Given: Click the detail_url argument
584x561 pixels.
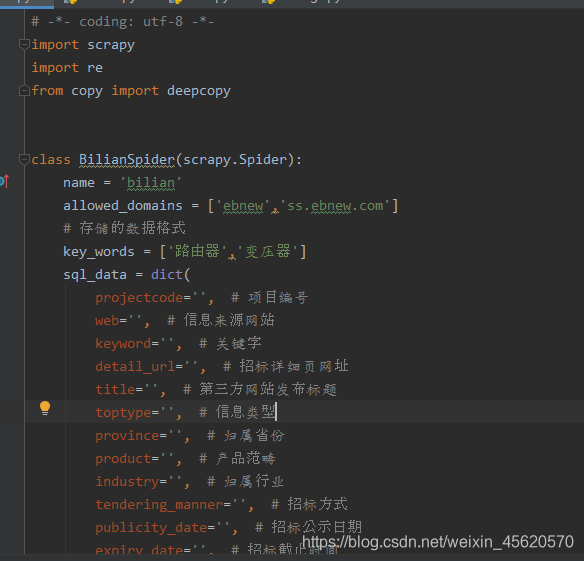Looking at the screenshot, I should pos(135,367).
